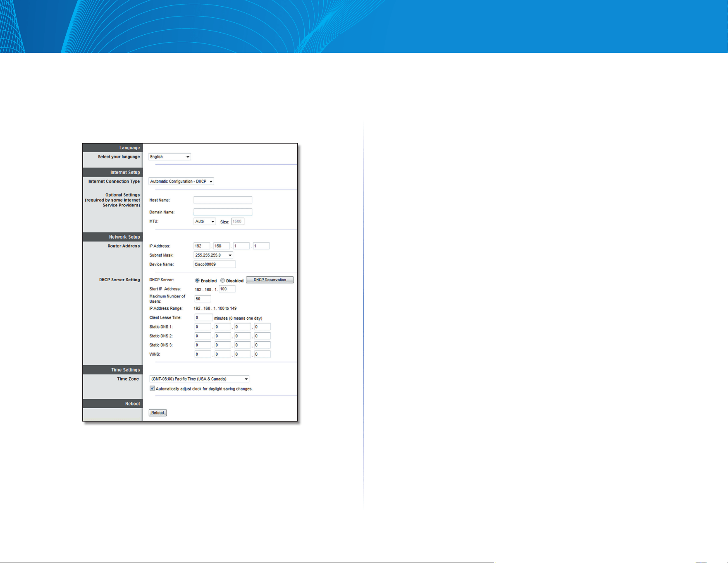
Task: Click the Reboot button
Action: coord(158,413)
